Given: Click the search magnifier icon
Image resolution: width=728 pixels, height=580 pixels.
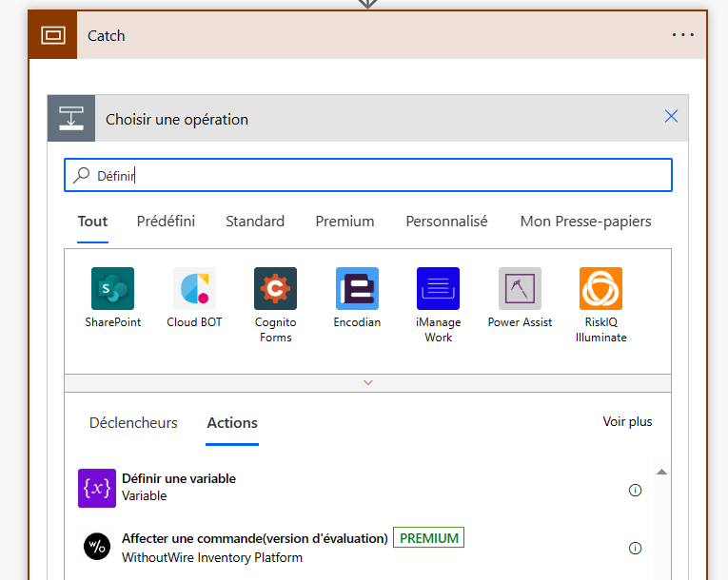Looking at the screenshot, I should (82, 175).
